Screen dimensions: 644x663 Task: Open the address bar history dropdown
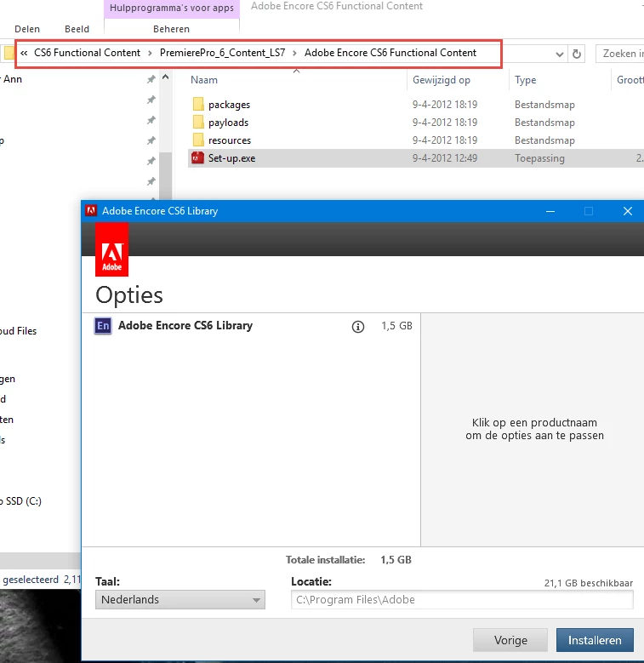(560, 54)
